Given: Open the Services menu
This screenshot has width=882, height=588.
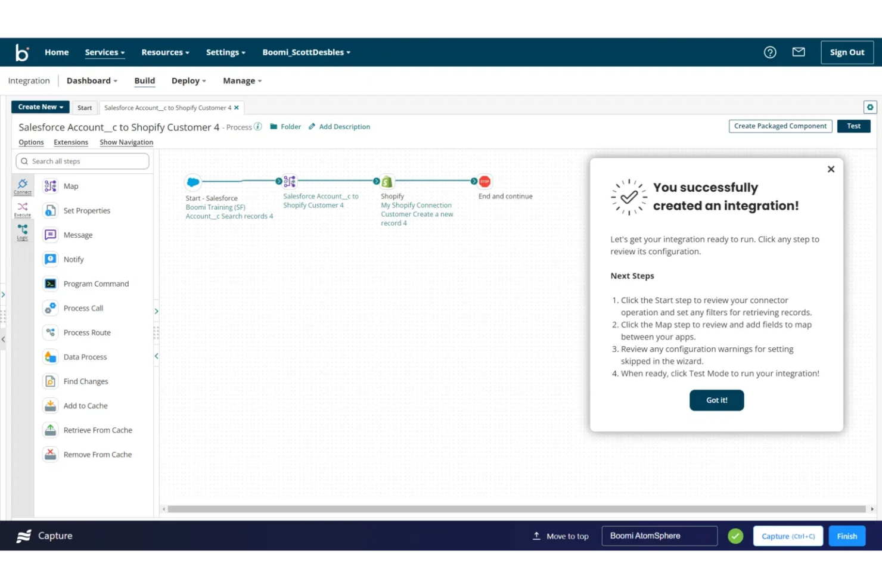Looking at the screenshot, I should pyautogui.click(x=104, y=52).
